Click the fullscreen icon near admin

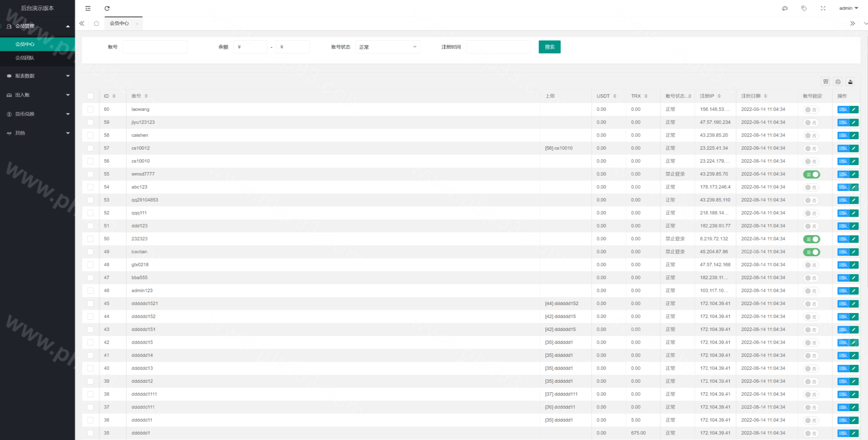coord(823,8)
